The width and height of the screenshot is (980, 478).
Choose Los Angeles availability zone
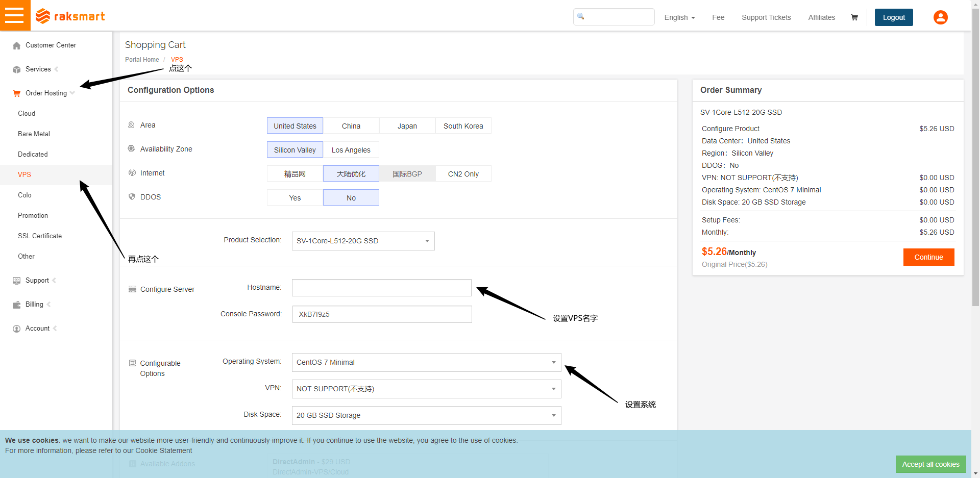tap(351, 150)
